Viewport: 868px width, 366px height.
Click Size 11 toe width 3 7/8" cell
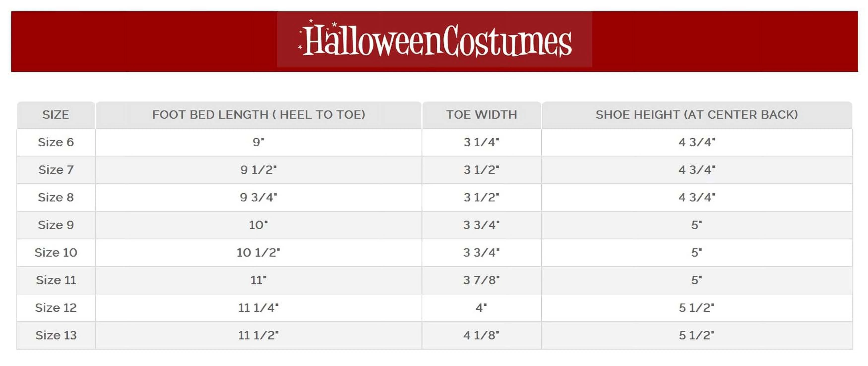(482, 280)
